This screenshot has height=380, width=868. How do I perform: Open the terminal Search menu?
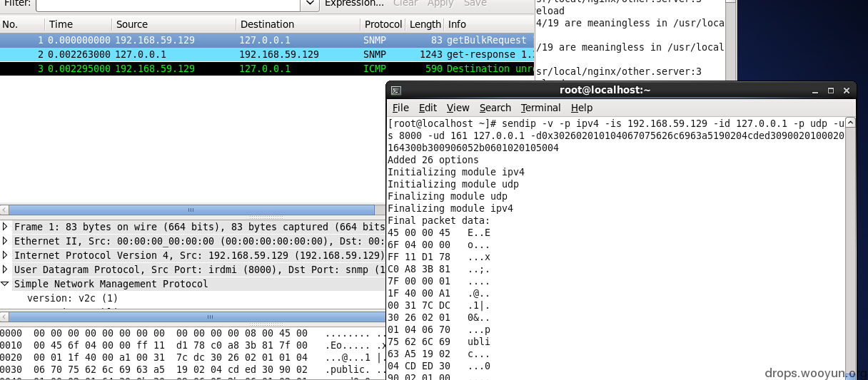click(x=495, y=108)
